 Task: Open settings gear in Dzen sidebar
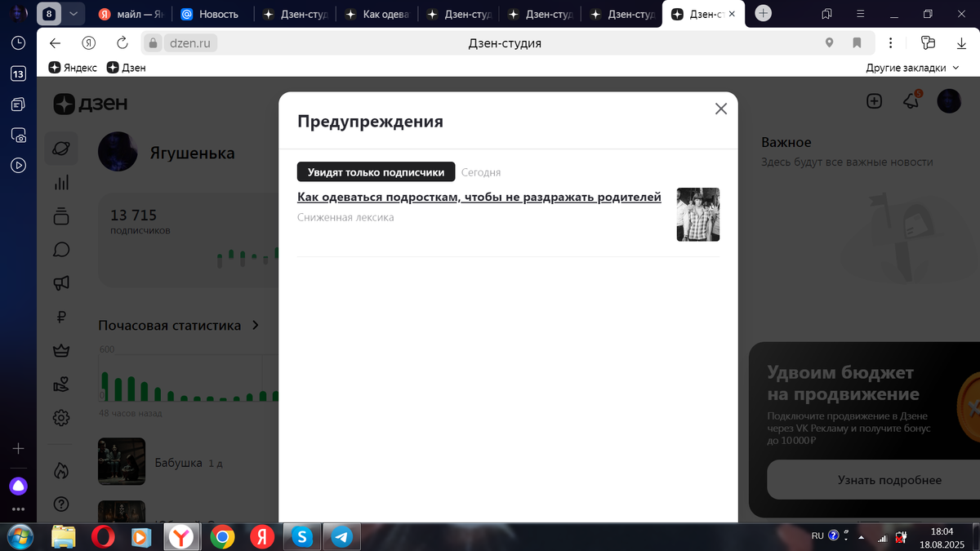(x=61, y=418)
